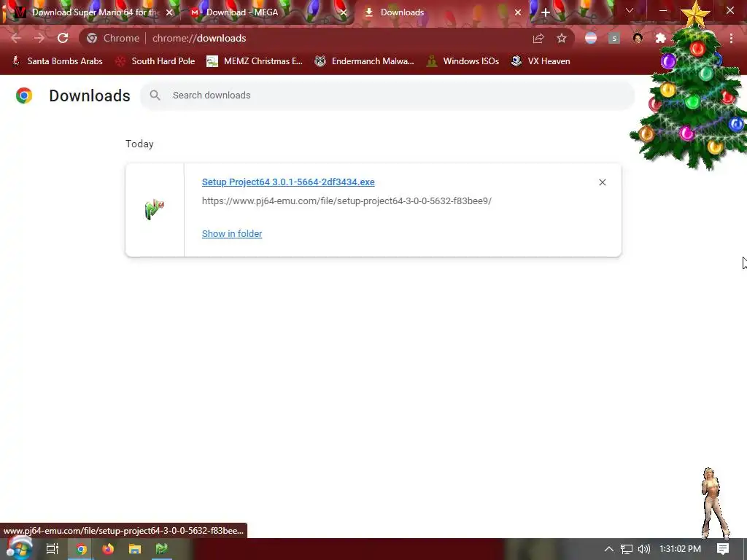Click the network tray icon
This screenshot has width=747, height=560.
tap(627, 549)
